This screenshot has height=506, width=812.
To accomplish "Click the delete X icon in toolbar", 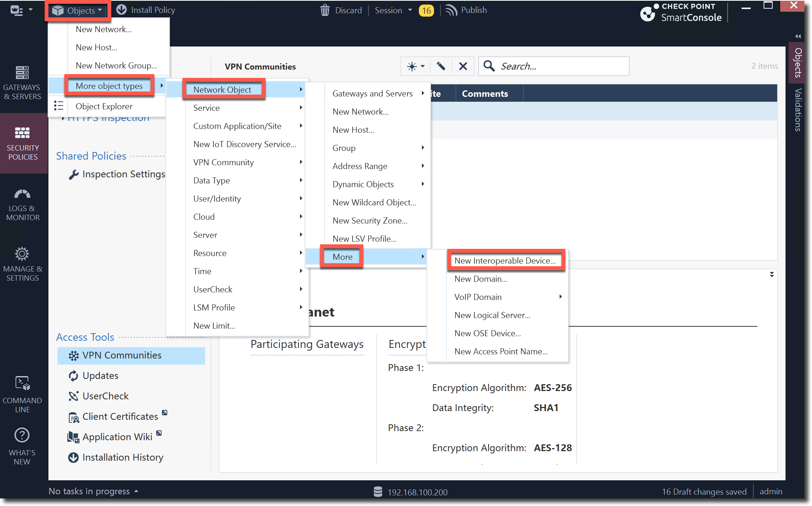I will (x=463, y=66).
